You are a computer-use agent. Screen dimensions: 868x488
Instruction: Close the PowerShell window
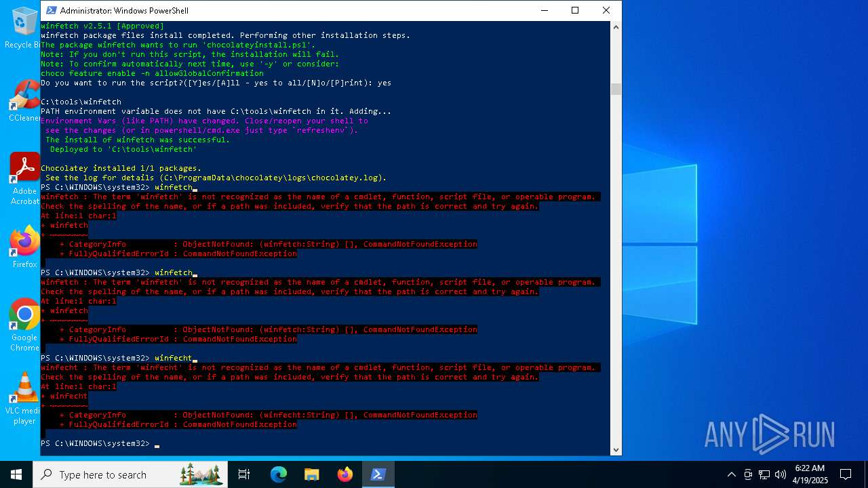click(606, 10)
